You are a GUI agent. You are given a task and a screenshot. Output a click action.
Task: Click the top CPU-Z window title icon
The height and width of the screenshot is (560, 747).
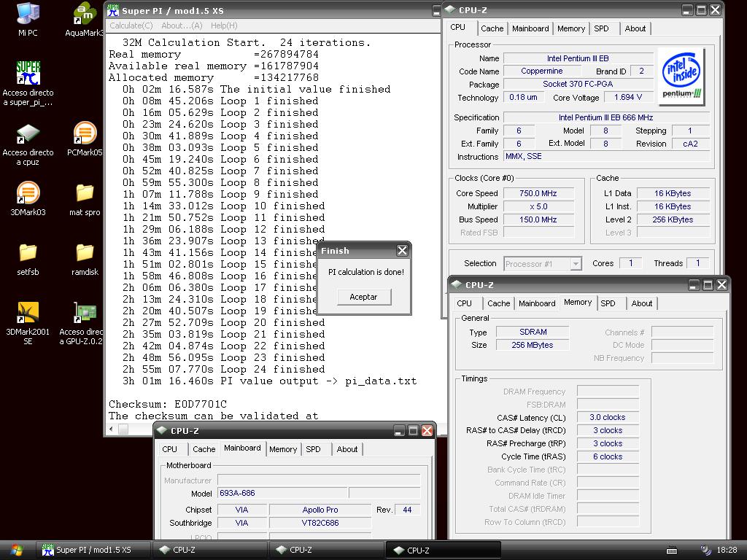450,10
